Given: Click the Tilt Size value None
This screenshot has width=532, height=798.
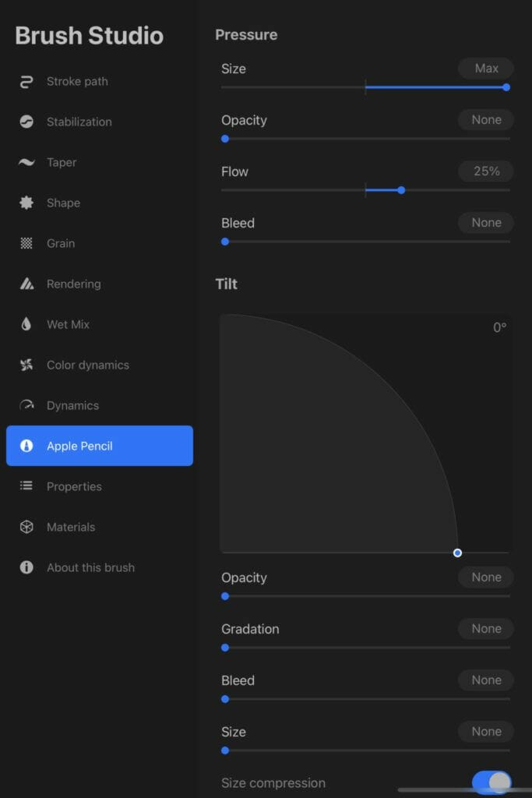Looking at the screenshot, I should (x=486, y=731).
